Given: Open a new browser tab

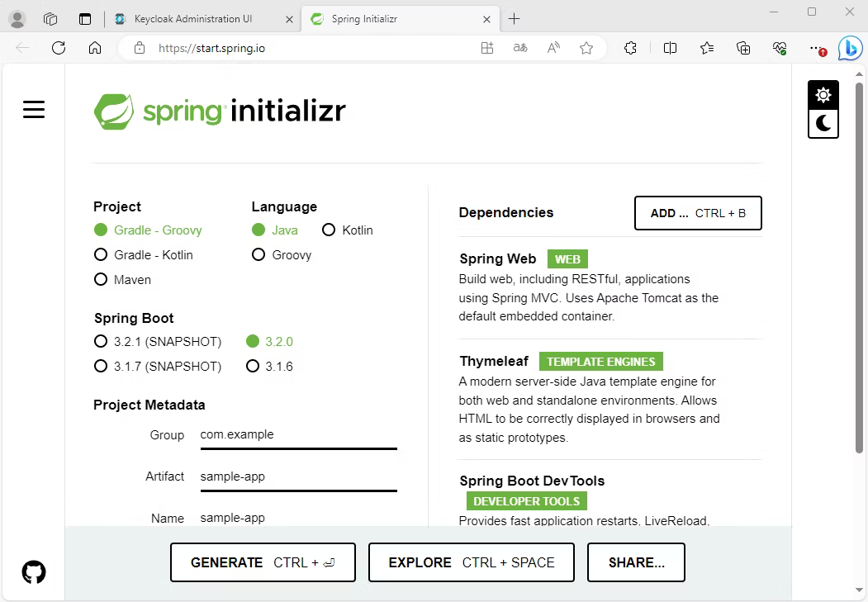Looking at the screenshot, I should (x=514, y=19).
